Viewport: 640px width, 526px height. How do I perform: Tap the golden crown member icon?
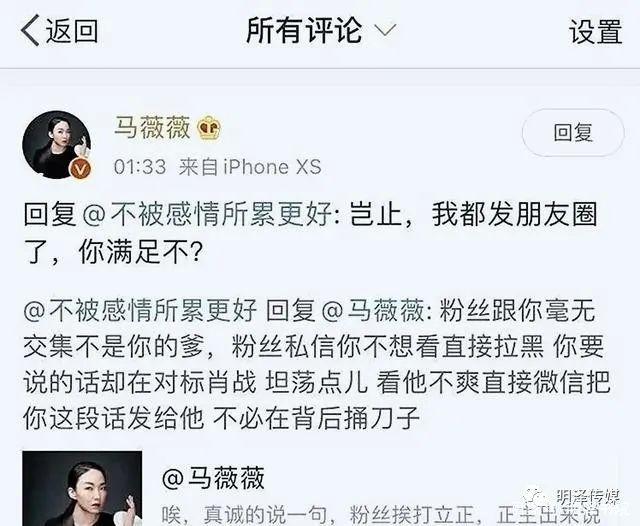[x=209, y=129]
